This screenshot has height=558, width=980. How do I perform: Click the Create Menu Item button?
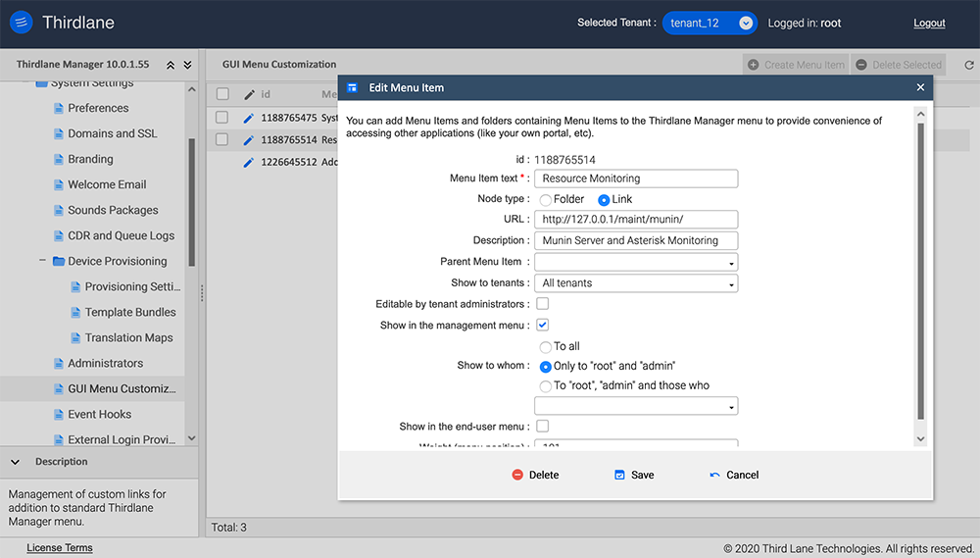[x=796, y=65]
